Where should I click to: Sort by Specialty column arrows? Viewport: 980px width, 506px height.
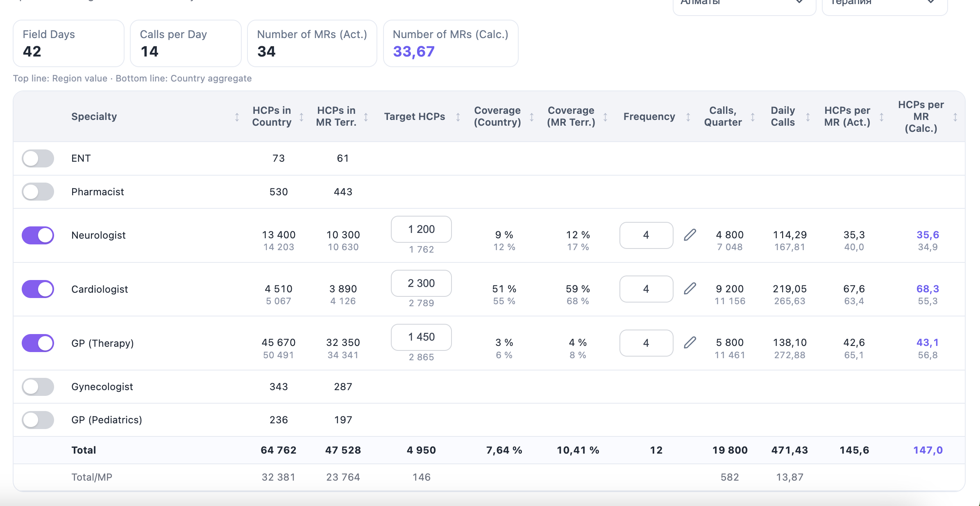point(237,117)
